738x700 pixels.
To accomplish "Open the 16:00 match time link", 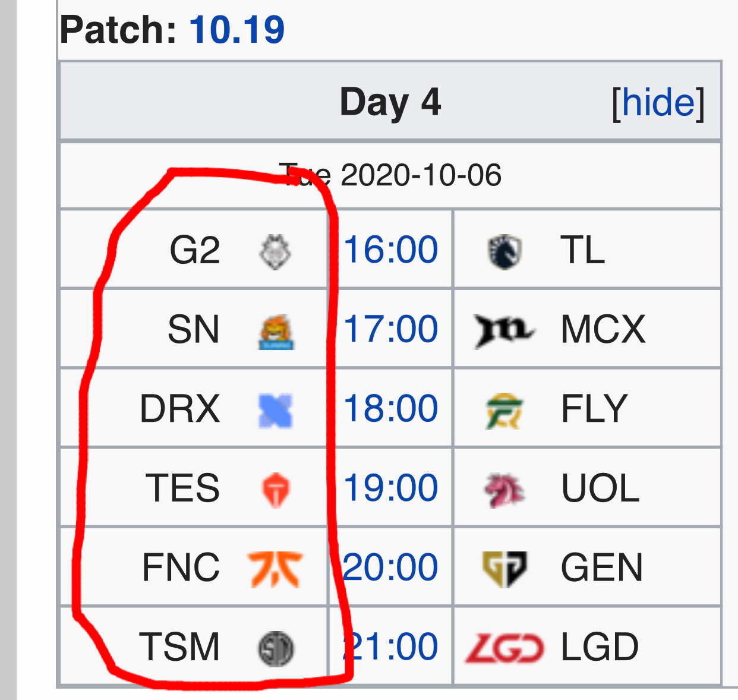I will 390,250.
